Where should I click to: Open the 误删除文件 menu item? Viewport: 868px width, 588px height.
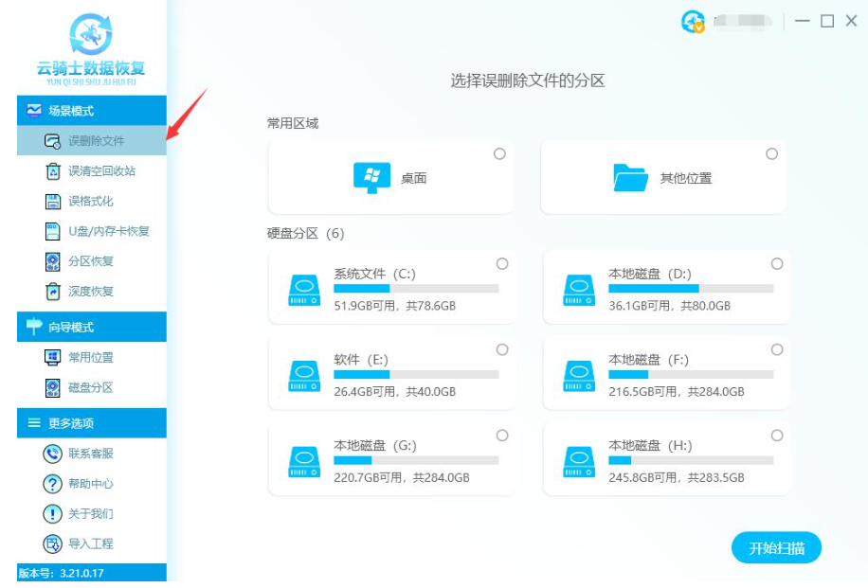click(95, 141)
